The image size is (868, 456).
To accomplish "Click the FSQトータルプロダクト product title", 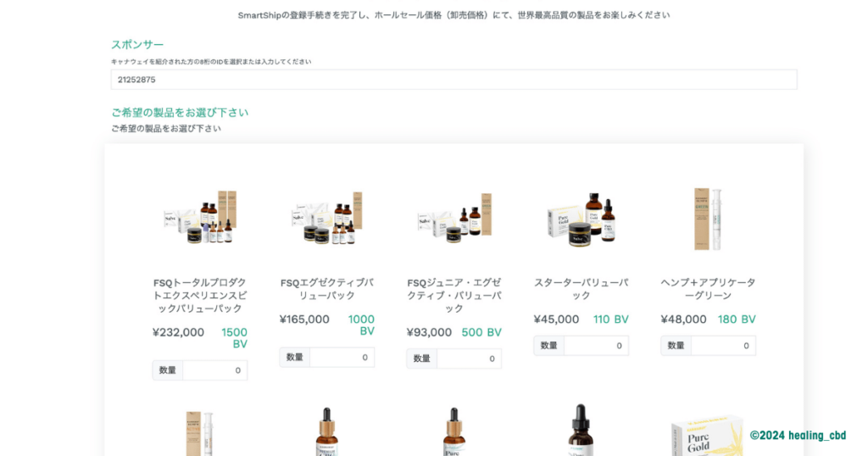I will click(x=200, y=295).
